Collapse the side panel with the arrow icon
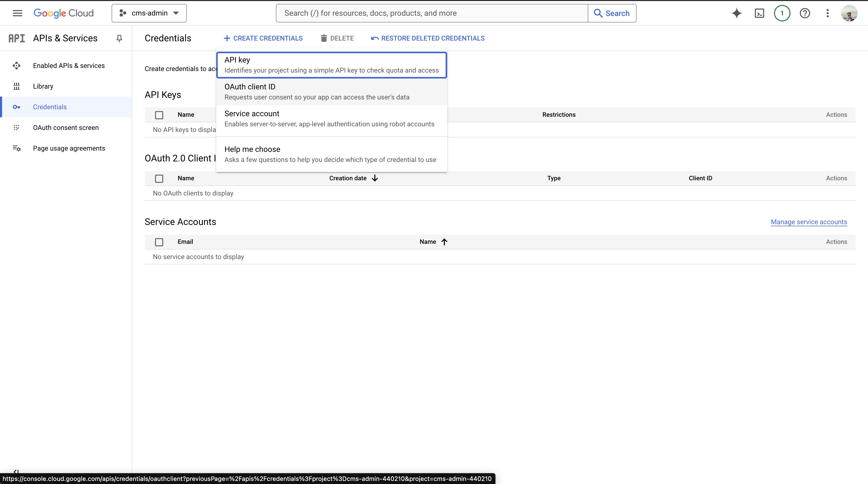Viewport: 868px width, 484px height. pos(16,472)
